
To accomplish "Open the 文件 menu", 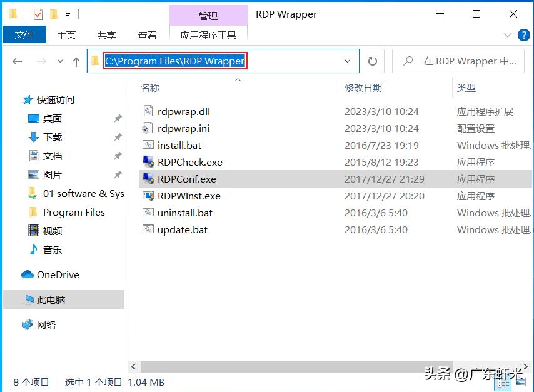I will 24,35.
